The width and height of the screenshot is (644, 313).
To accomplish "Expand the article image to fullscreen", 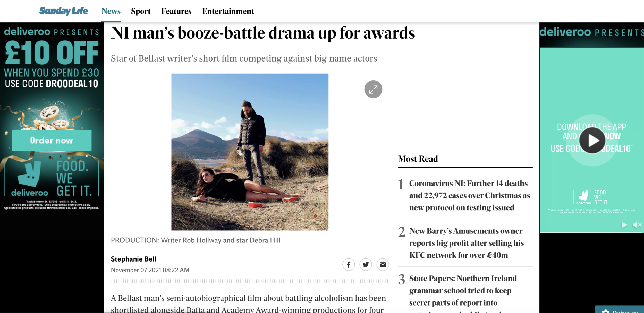I will pyautogui.click(x=373, y=89).
